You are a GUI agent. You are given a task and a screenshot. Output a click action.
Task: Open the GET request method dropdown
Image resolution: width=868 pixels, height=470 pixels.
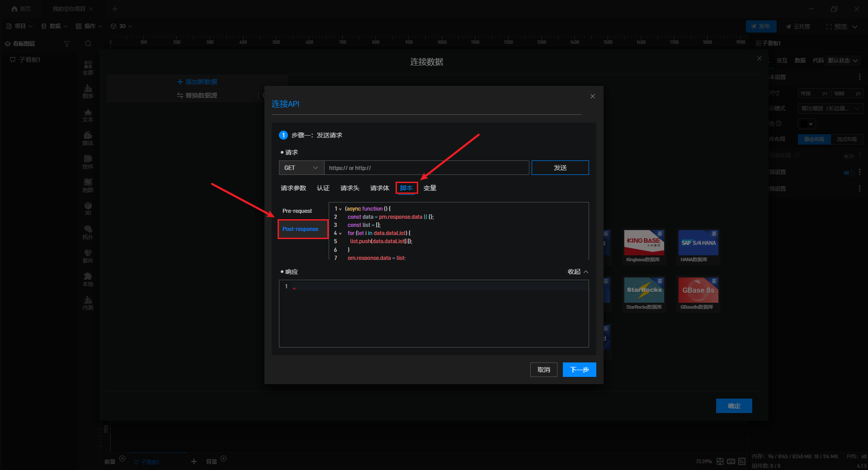[x=302, y=168]
